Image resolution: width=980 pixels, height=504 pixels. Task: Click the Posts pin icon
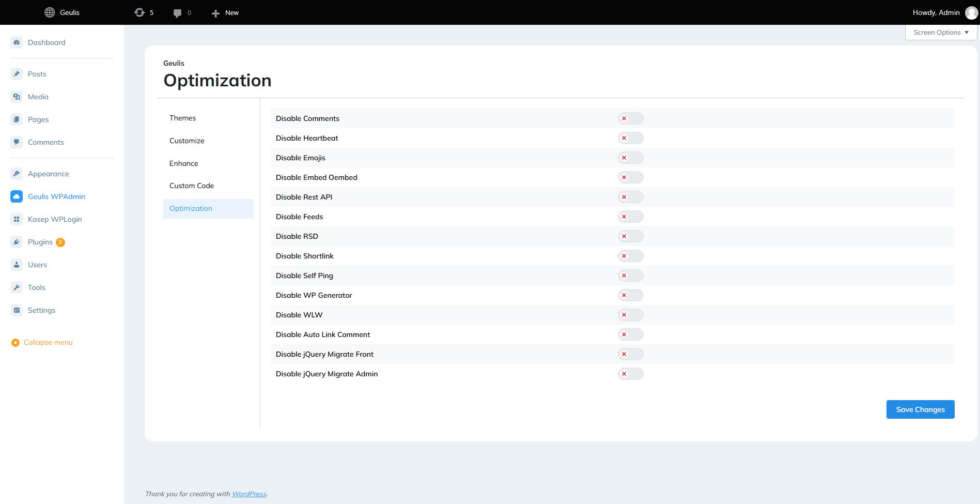(x=17, y=74)
